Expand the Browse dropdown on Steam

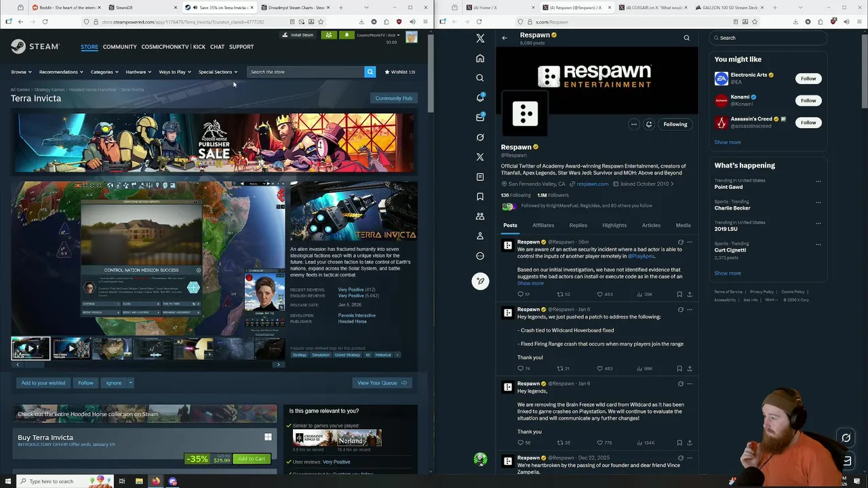(21, 72)
